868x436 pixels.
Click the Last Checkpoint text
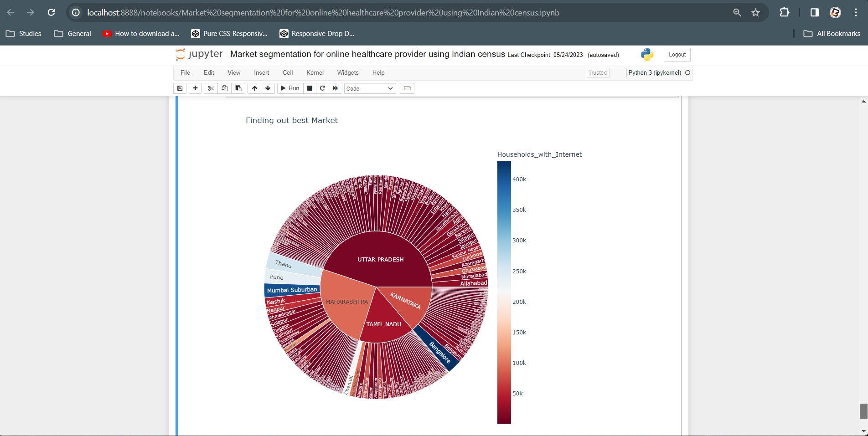coord(545,55)
